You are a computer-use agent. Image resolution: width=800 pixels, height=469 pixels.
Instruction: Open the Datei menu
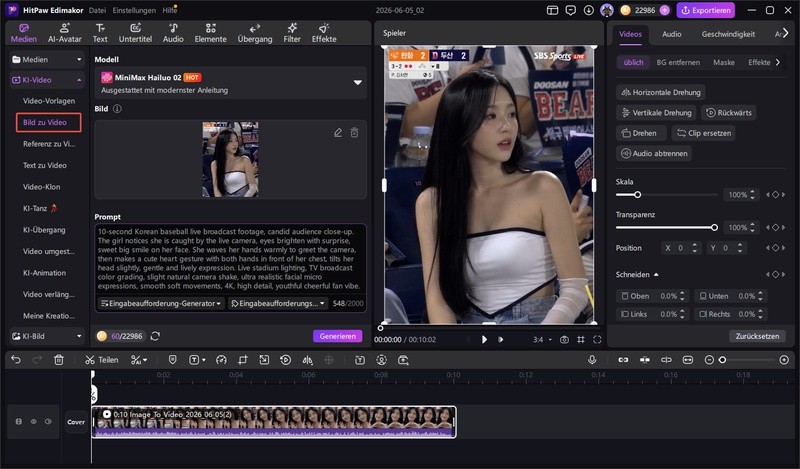(x=97, y=10)
